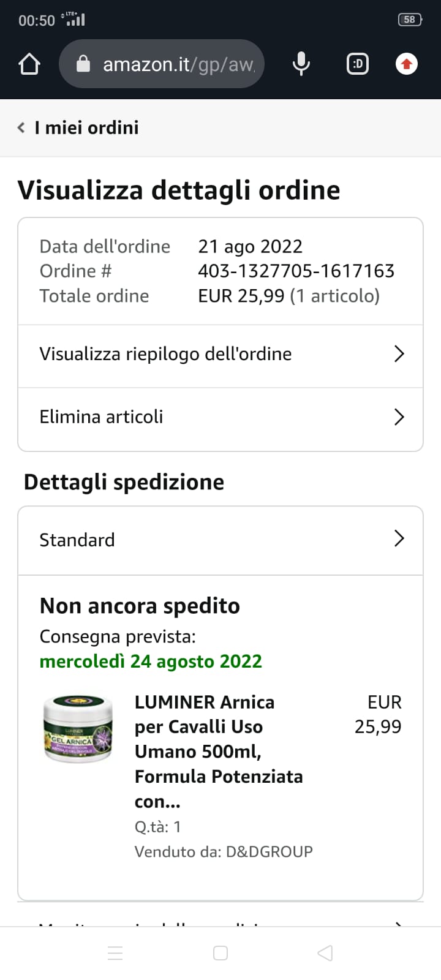Expand the Elimina articoli chevron
The width and height of the screenshot is (441, 980).
click(x=399, y=417)
